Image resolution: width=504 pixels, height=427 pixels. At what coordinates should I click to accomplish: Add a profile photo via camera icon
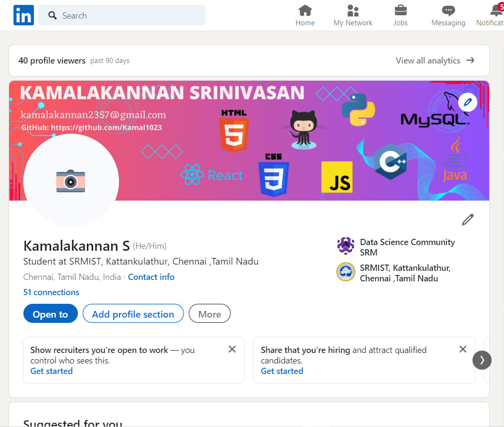pyautogui.click(x=71, y=181)
